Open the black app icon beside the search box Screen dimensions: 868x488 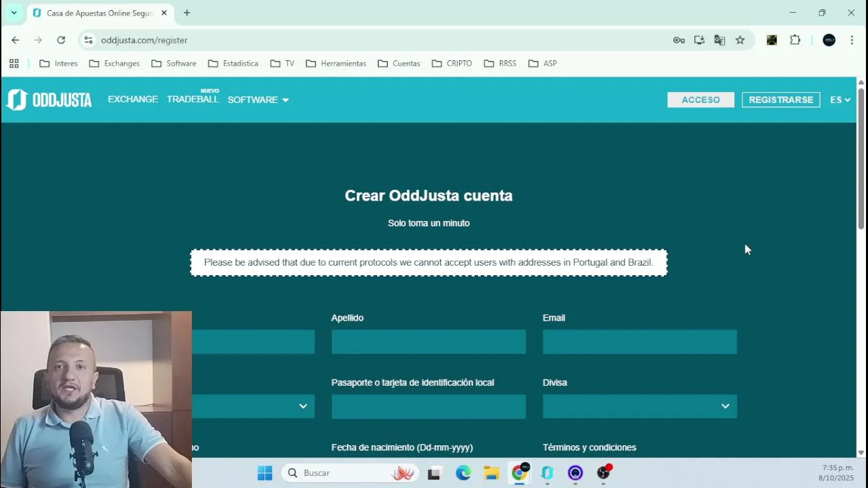[x=434, y=472]
